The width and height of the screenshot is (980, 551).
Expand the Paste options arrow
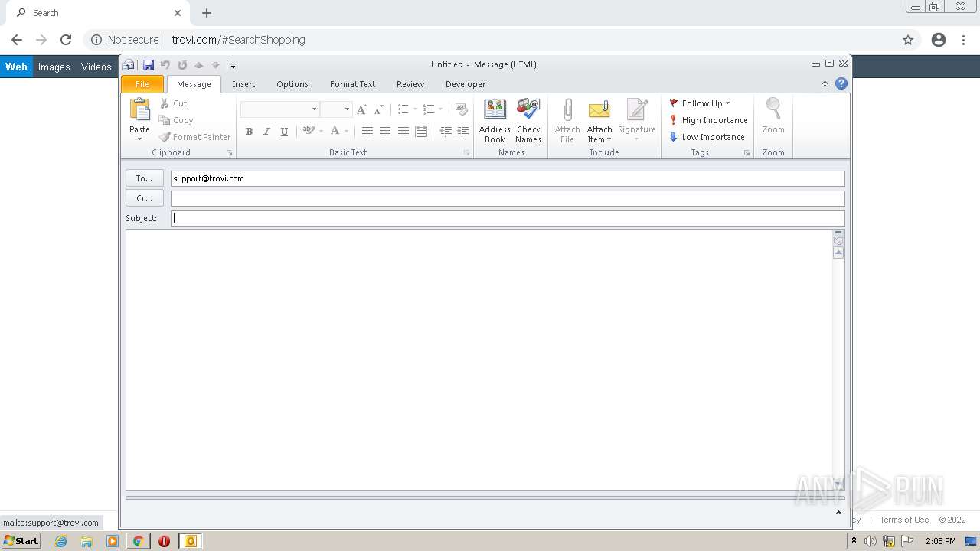(139, 139)
